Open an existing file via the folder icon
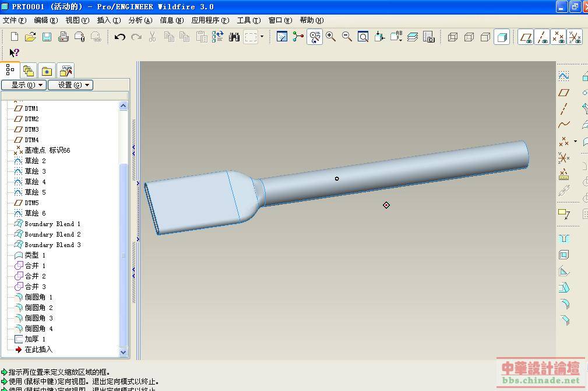Screen dimensions: 588x391 [30, 37]
